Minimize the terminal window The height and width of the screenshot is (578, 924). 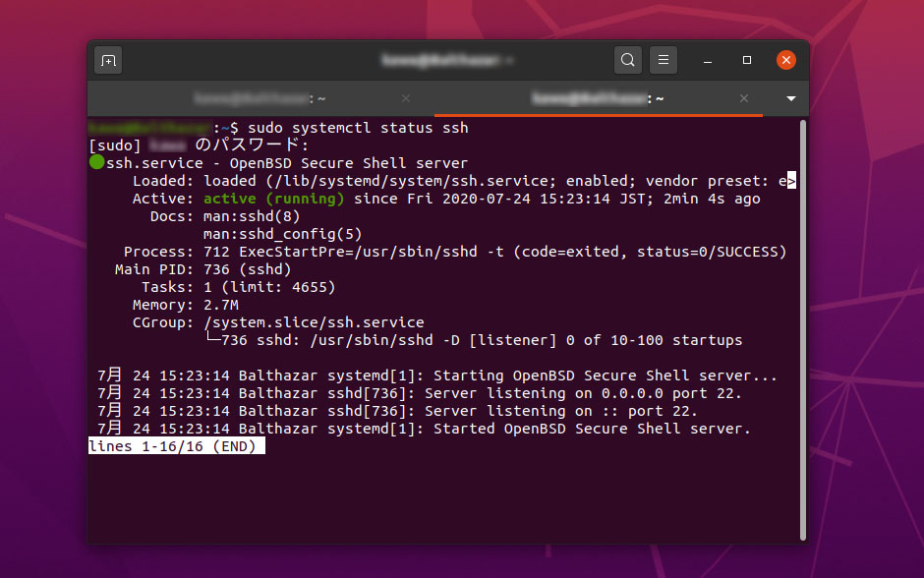pos(708,60)
